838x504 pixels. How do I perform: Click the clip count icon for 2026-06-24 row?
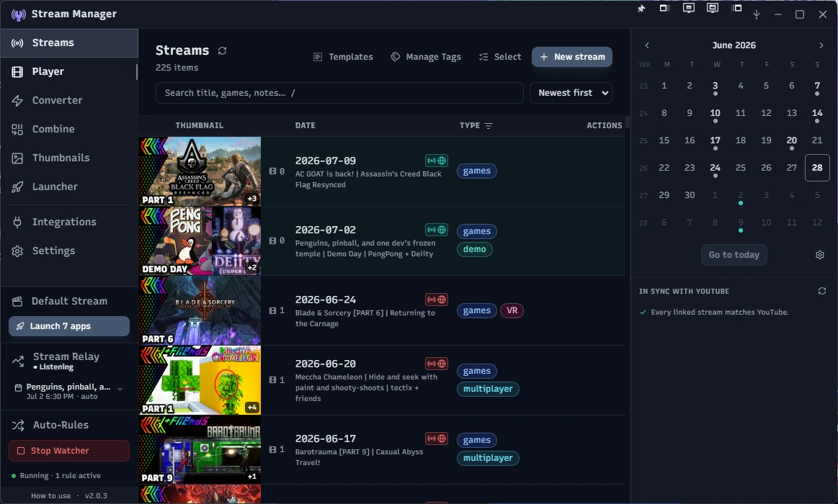[272, 310]
